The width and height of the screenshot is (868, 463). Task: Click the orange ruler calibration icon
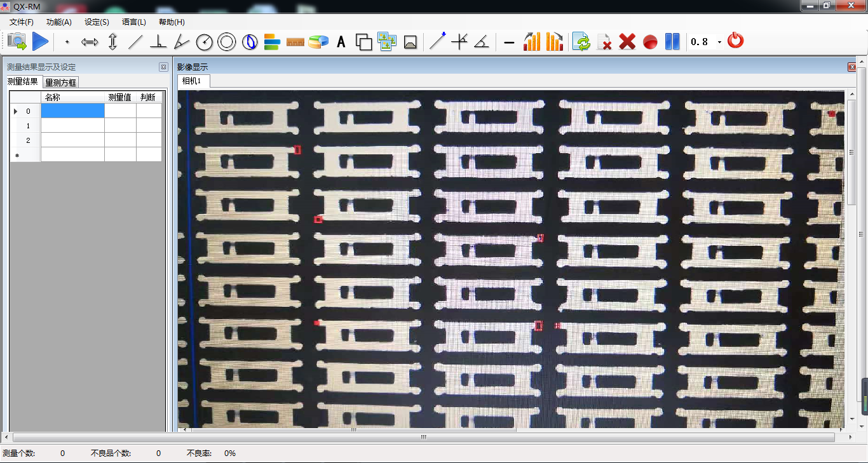[295, 43]
